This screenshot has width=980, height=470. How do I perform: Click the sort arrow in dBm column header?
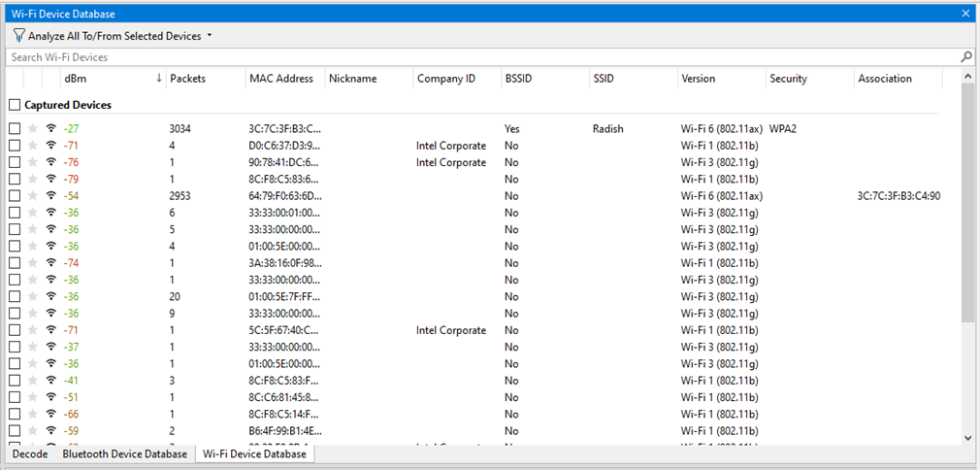[x=159, y=79]
